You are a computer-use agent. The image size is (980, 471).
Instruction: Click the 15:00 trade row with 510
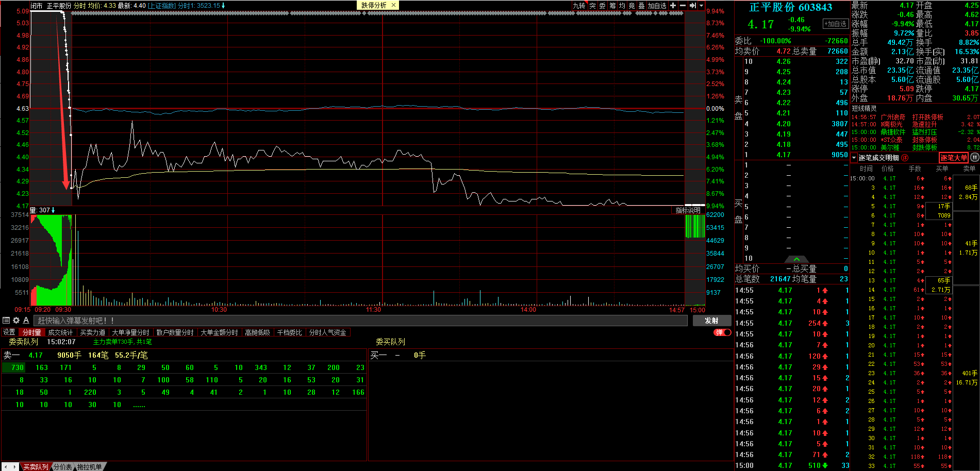pos(792,465)
